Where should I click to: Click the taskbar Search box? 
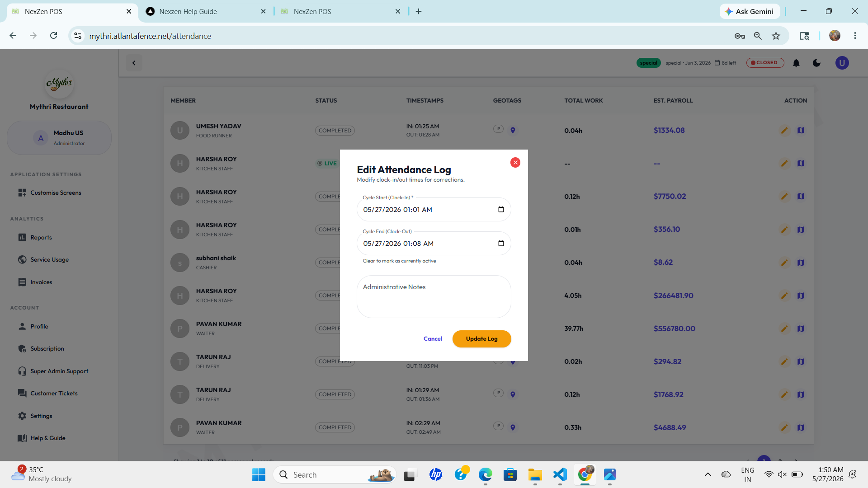tap(335, 475)
